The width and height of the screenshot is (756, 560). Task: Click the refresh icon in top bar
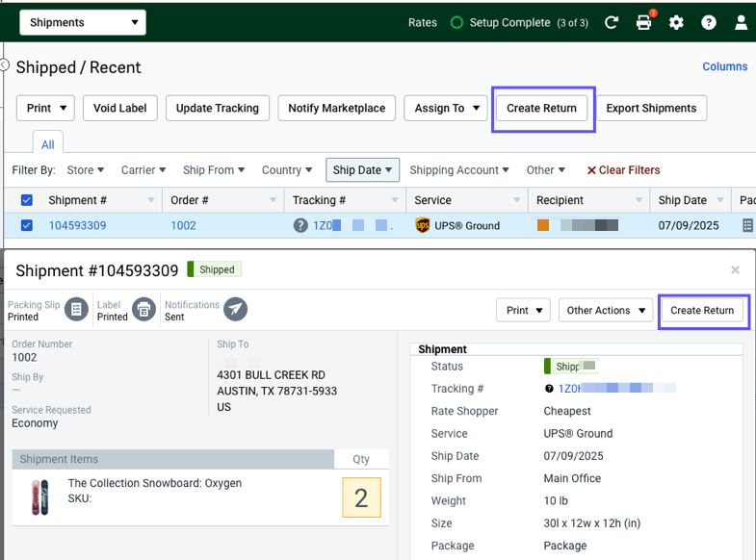tap(612, 22)
